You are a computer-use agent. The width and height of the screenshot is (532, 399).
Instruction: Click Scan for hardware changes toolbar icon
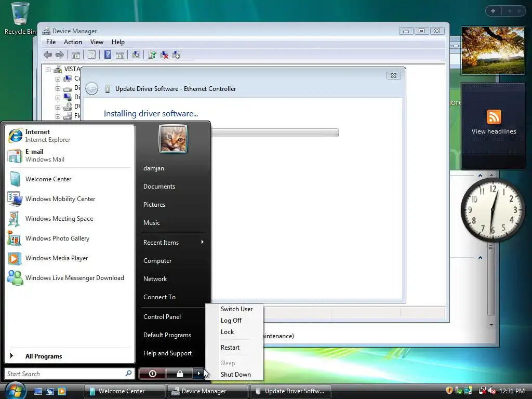136,55
